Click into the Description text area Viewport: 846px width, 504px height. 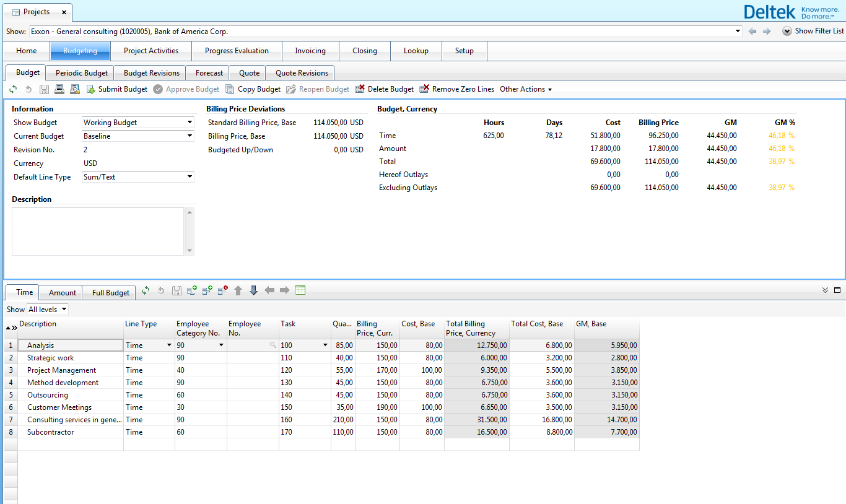click(98, 230)
